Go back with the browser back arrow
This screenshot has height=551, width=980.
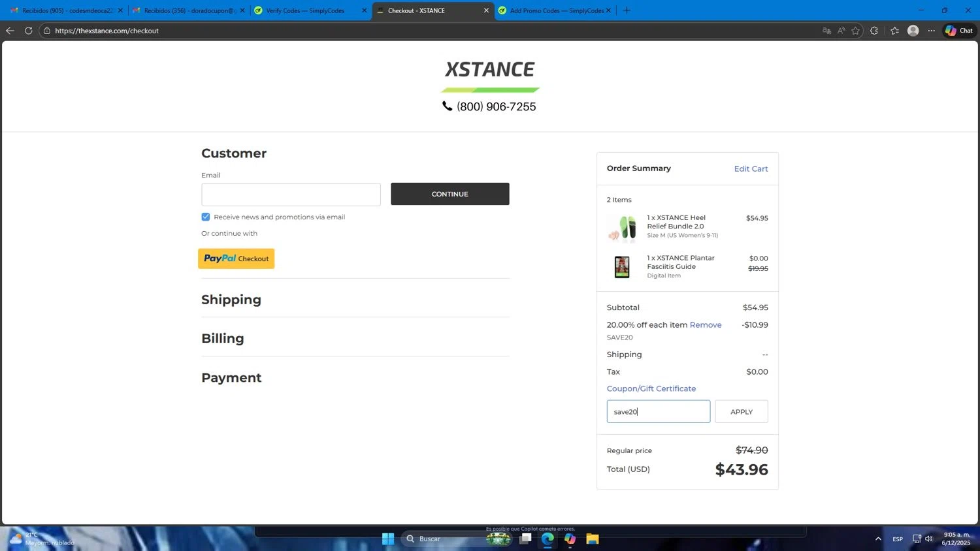[10, 31]
